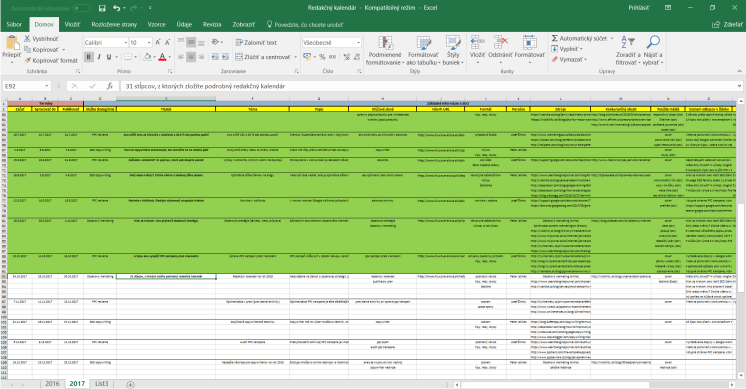Click the Save icon in the title bar
746x389 pixels.
(x=102, y=8)
